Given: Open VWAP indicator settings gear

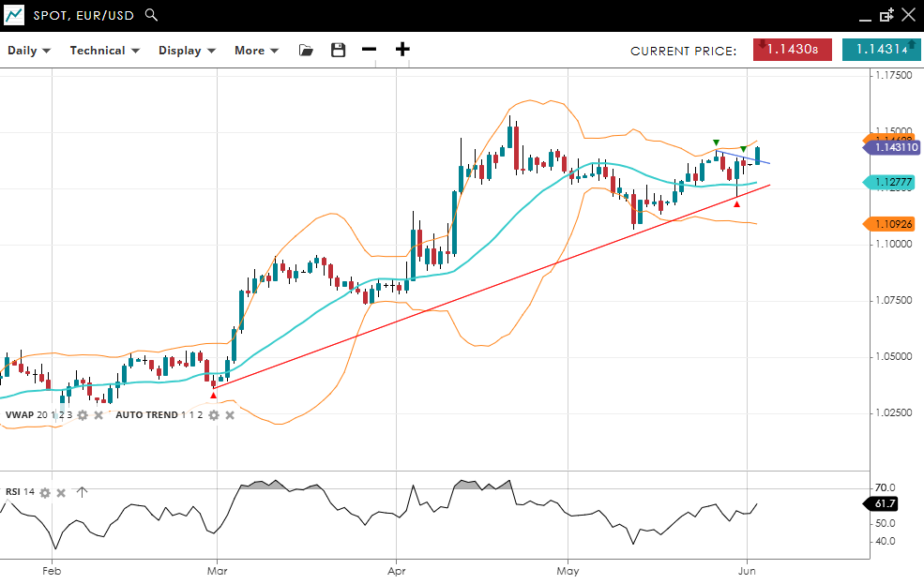Looking at the screenshot, I should click(x=83, y=415).
